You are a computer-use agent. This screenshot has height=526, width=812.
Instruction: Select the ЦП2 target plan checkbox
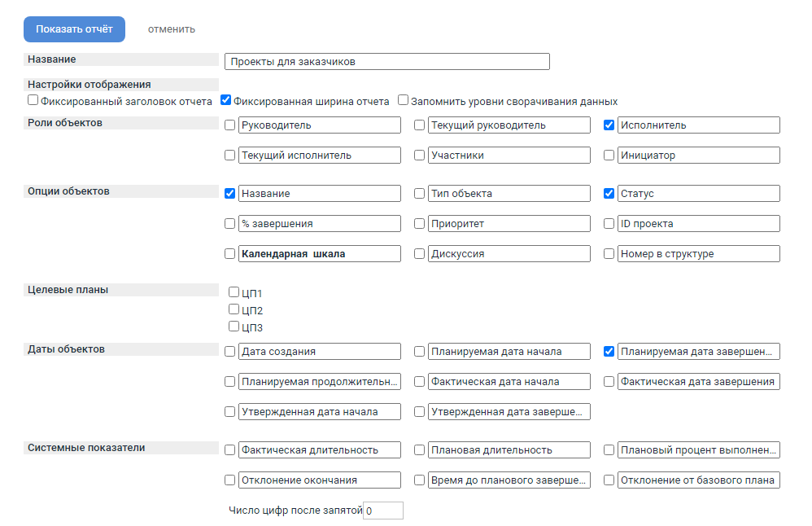(234, 309)
